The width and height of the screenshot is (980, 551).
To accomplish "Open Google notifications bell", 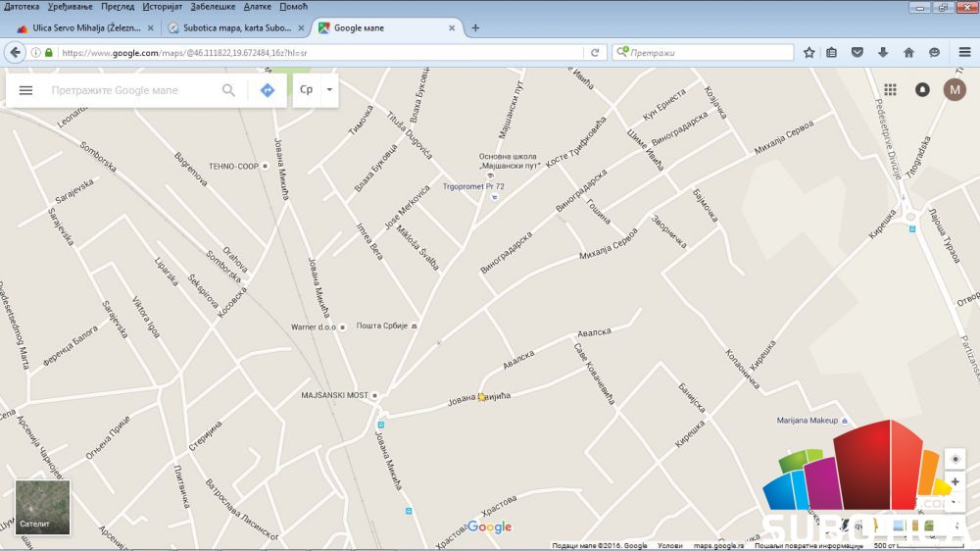I will pos(922,90).
